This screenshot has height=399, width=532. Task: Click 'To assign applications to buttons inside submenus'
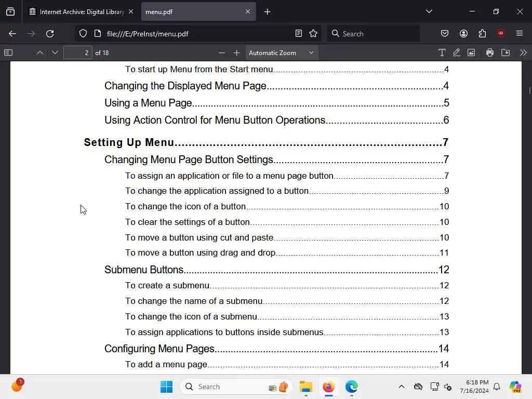(x=287, y=332)
